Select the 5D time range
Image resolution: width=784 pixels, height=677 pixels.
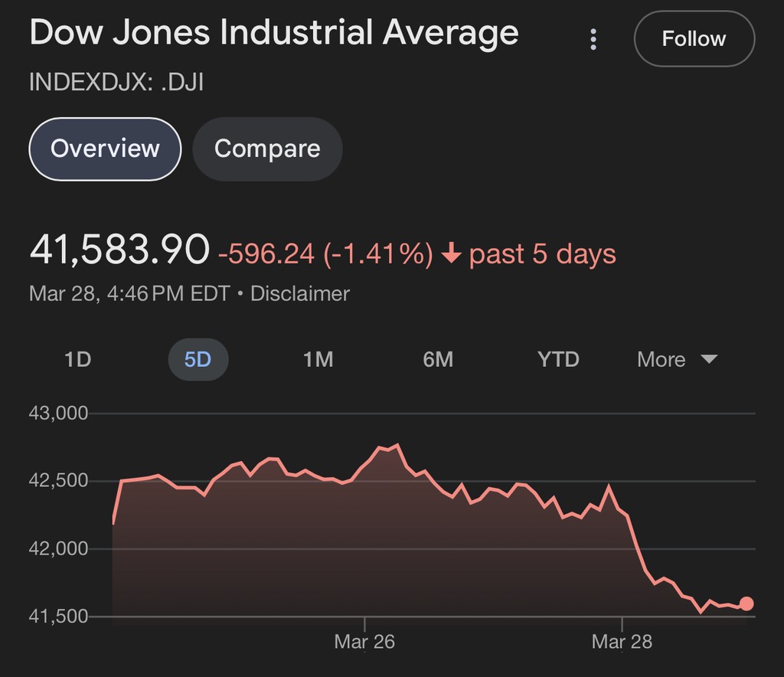198,359
